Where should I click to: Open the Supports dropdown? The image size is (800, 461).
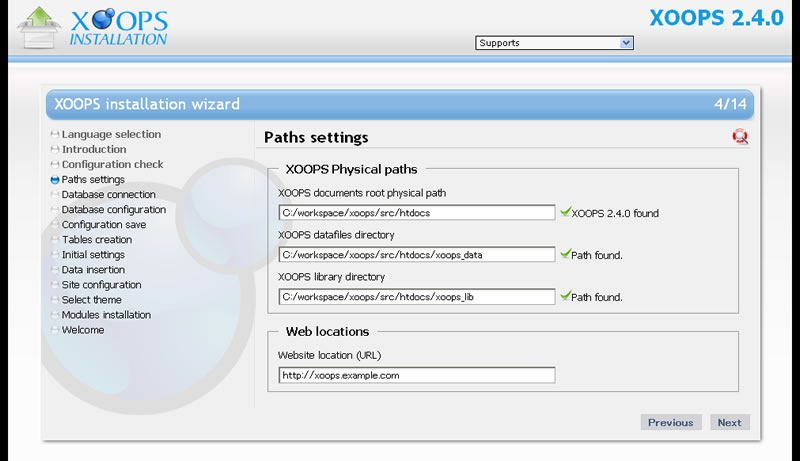(554, 43)
